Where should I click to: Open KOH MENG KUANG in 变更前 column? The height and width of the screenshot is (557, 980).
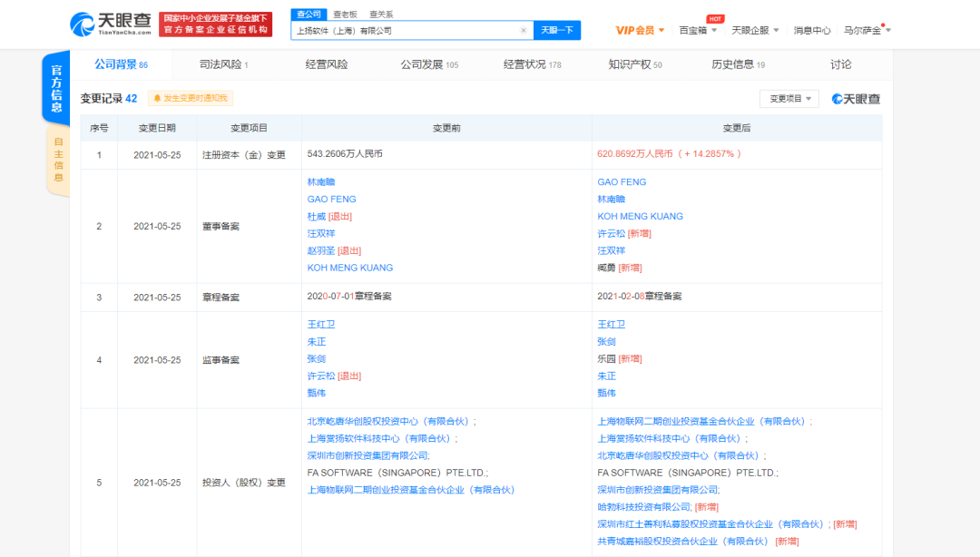click(x=350, y=268)
